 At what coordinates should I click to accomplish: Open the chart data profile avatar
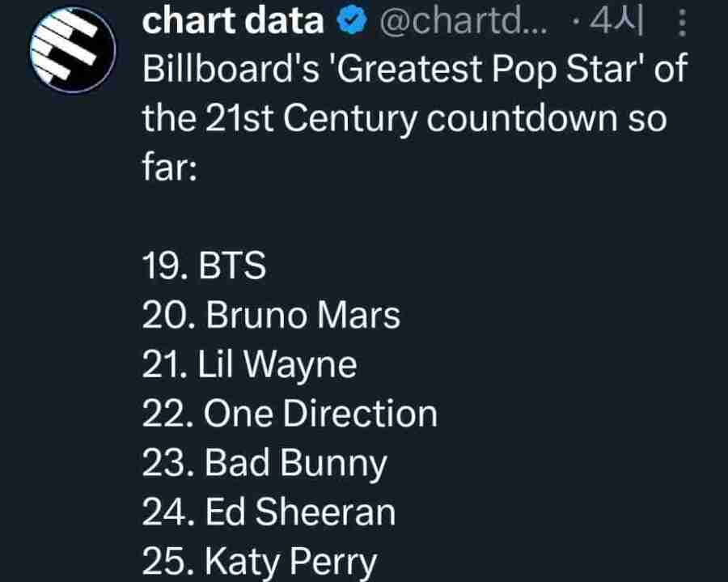(73, 49)
